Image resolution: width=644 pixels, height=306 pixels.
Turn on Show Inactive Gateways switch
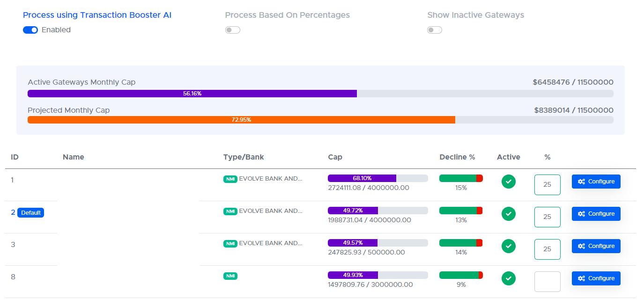(x=435, y=30)
